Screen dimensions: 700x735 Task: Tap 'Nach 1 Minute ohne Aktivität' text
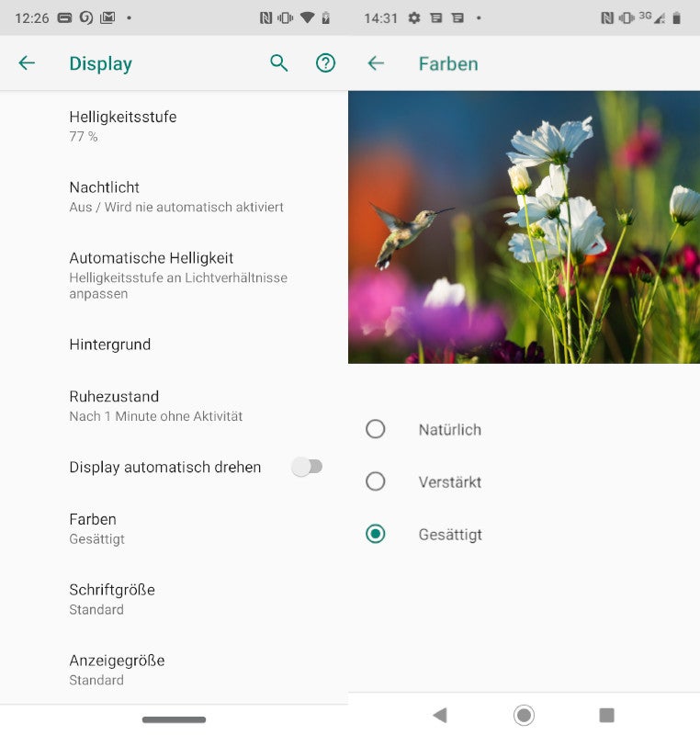click(x=156, y=416)
